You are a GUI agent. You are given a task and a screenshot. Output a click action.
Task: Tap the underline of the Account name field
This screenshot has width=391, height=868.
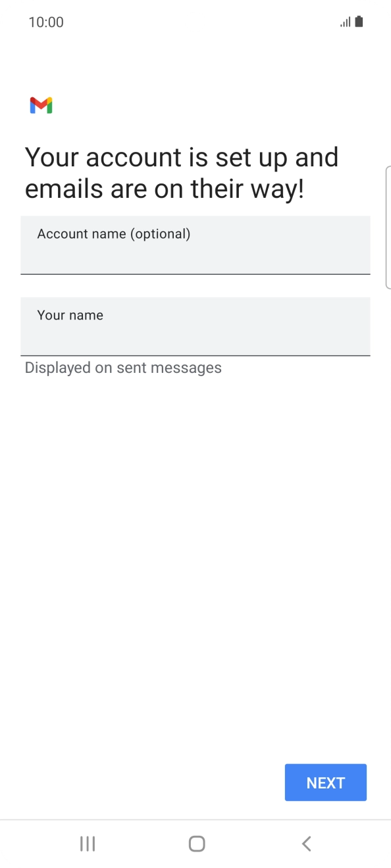click(x=195, y=272)
